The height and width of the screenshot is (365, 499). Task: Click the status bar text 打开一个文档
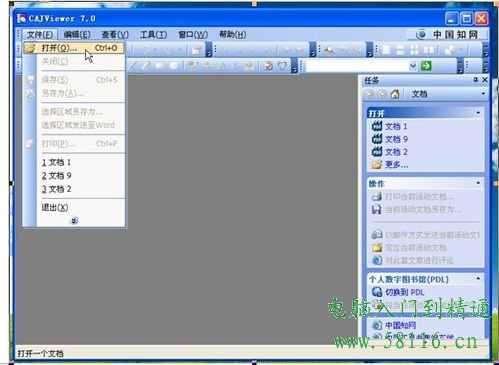point(40,353)
